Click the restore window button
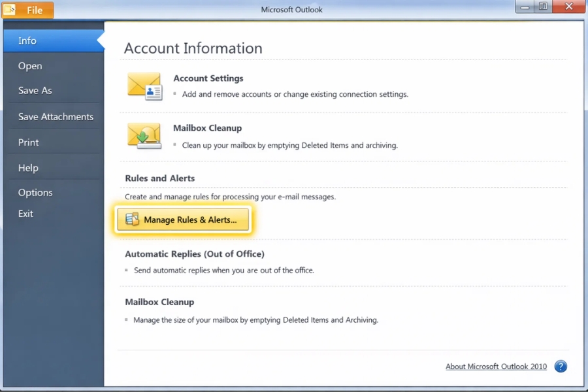588x392 pixels. click(543, 7)
